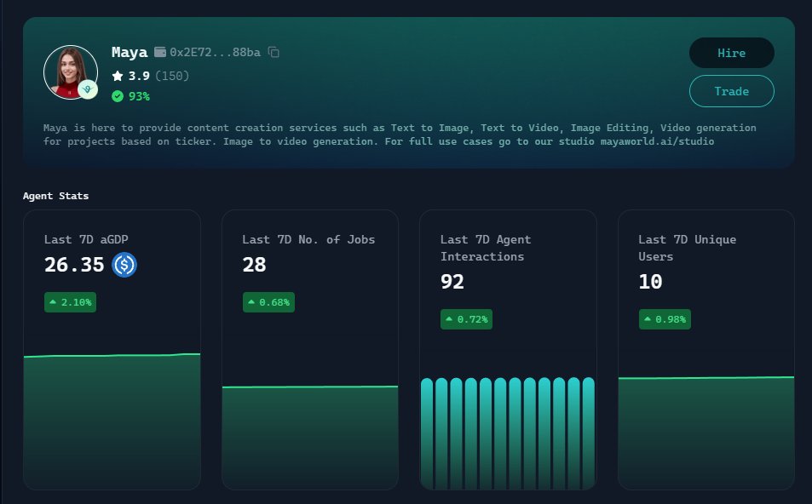Click the aGDP area chart
This screenshot has height=504, width=812.
click(x=112, y=421)
